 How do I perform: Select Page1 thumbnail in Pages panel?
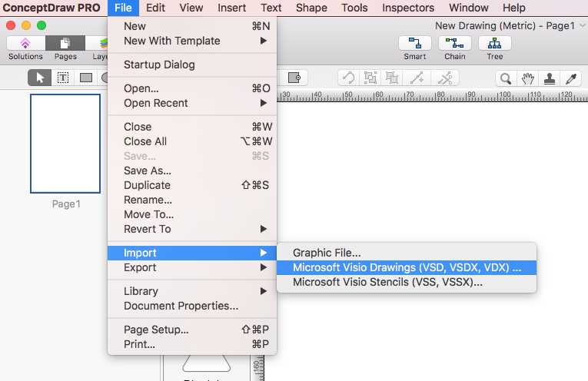coord(65,144)
